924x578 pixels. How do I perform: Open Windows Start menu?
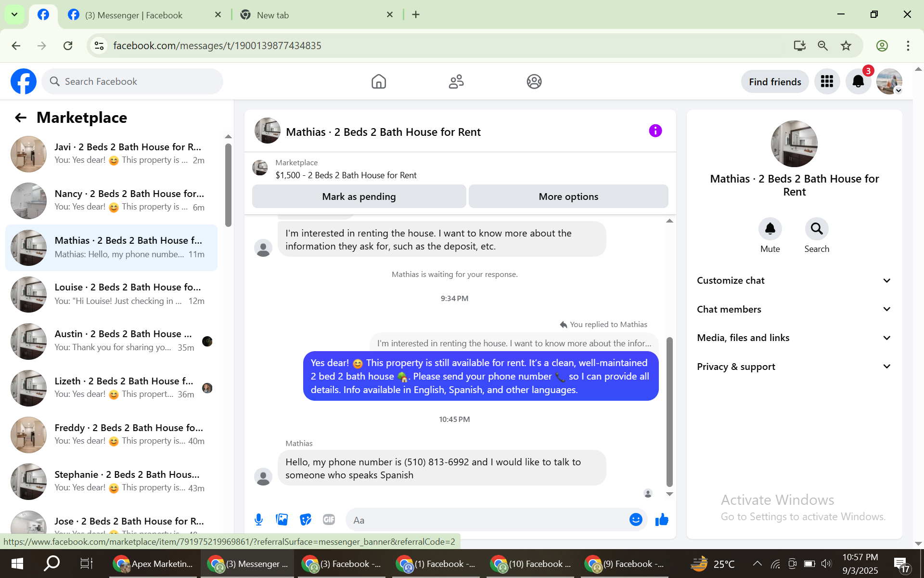tap(17, 564)
